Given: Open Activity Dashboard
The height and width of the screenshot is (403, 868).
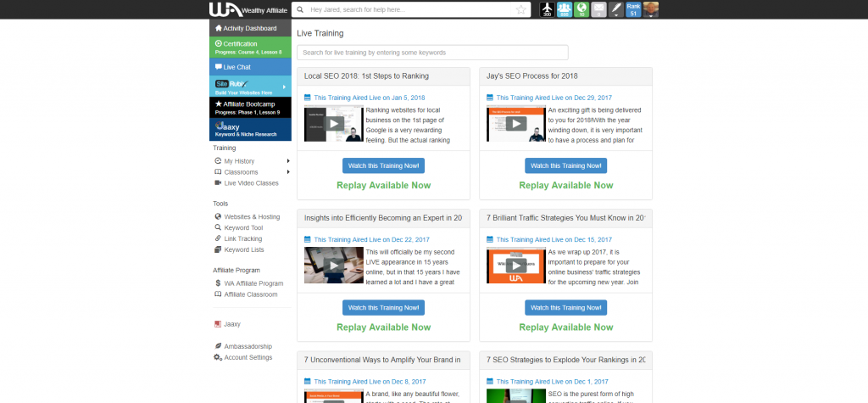Looking at the screenshot, I should tap(250, 28).
